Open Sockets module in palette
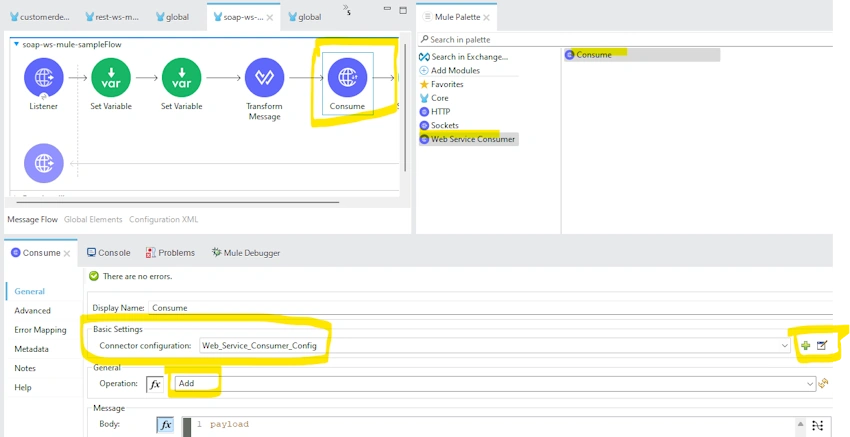This screenshot has height=437, width=850. pyautogui.click(x=439, y=125)
